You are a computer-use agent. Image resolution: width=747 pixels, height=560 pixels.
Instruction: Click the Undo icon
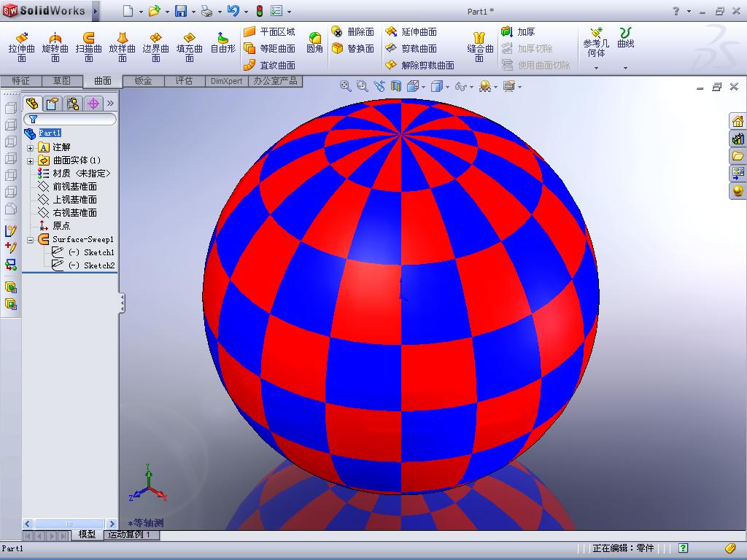233,11
